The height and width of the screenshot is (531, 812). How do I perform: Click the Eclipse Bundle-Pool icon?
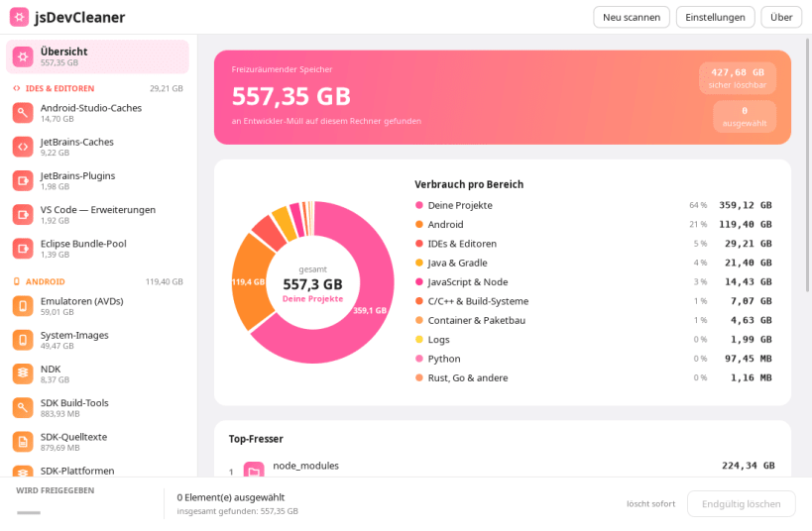(x=23, y=249)
